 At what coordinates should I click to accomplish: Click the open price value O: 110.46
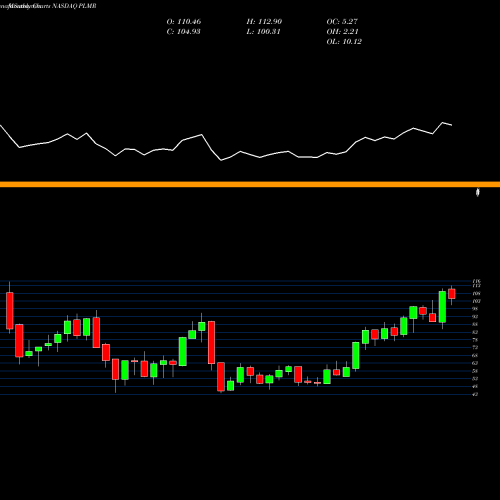tap(184, 22)
